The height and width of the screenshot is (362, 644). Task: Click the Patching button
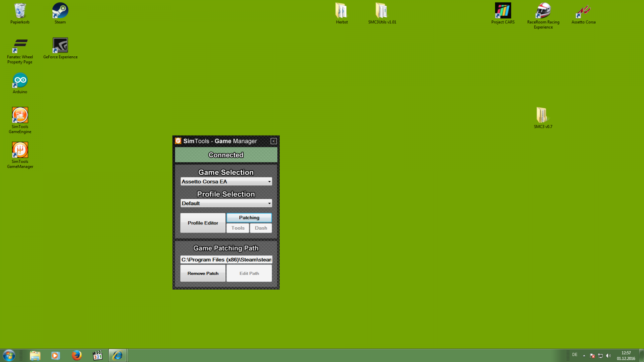click(x=249, y=218)
